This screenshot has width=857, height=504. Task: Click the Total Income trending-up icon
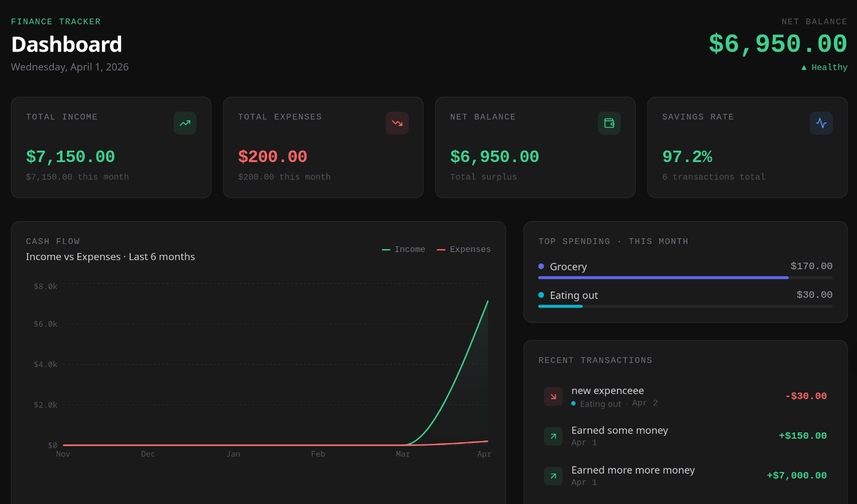185,123
